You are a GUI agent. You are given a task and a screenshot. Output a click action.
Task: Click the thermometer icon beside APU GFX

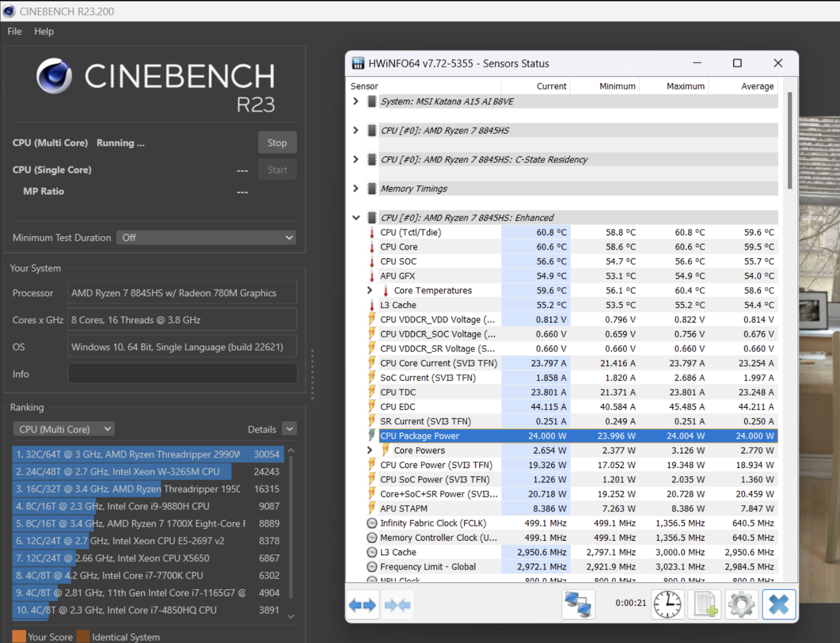372,276
